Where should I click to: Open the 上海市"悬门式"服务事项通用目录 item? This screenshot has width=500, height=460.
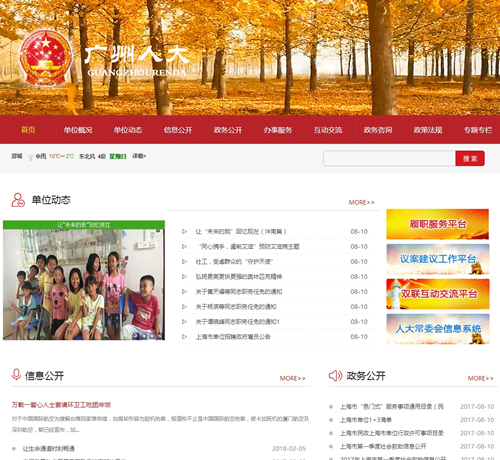point(392,407)
